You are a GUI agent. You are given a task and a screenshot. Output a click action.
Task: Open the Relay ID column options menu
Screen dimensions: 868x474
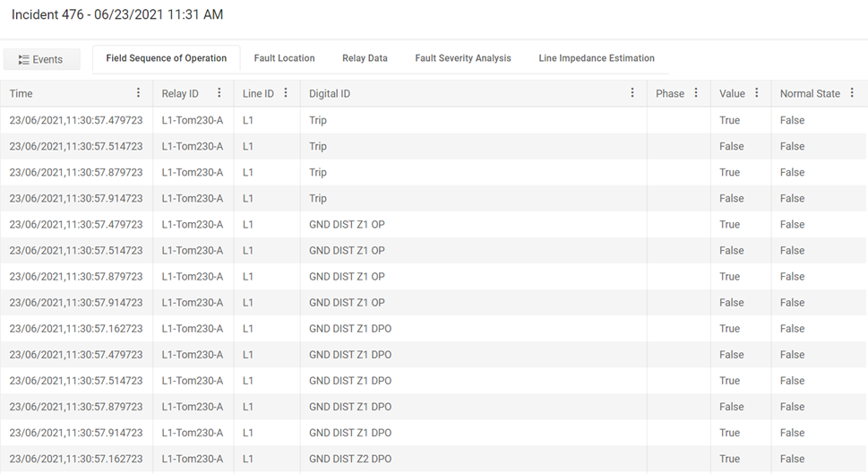[x=219, y=93]
